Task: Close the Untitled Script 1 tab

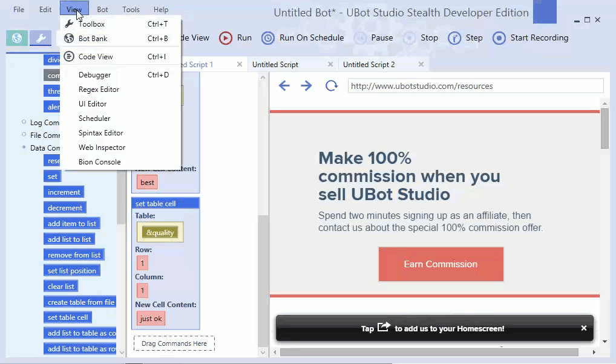Action: 239,64
